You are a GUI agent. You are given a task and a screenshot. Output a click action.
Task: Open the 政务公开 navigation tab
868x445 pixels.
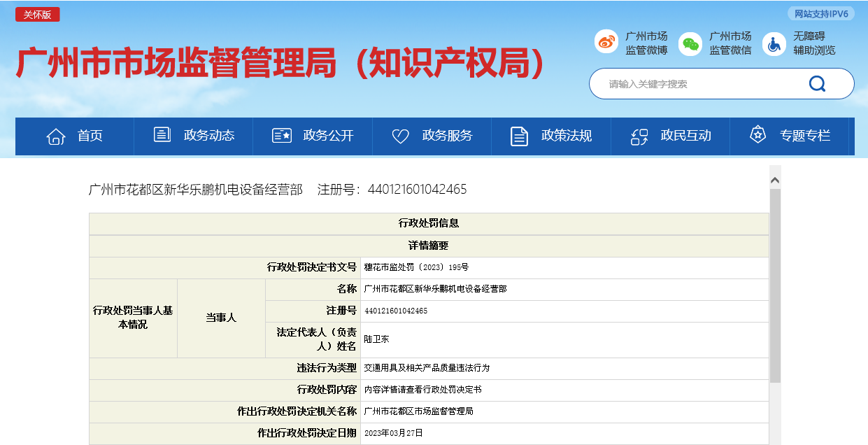tap(313, 136)
